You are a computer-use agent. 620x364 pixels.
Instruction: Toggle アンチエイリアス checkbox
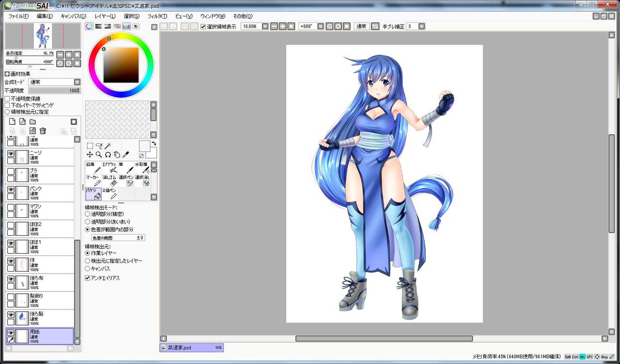click(88, 278)
